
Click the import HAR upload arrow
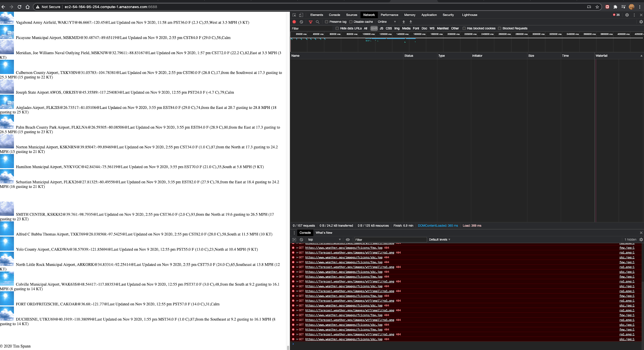pos(404,22)
